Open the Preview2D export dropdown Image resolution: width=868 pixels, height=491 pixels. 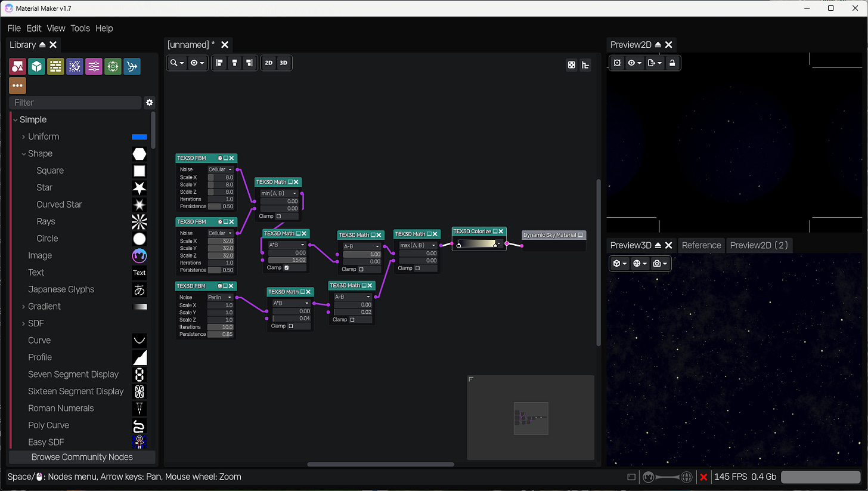(655, 63)
